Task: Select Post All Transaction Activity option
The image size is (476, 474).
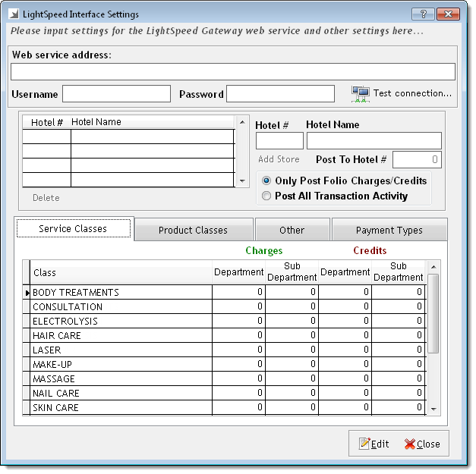Action: tap(266, 196)
